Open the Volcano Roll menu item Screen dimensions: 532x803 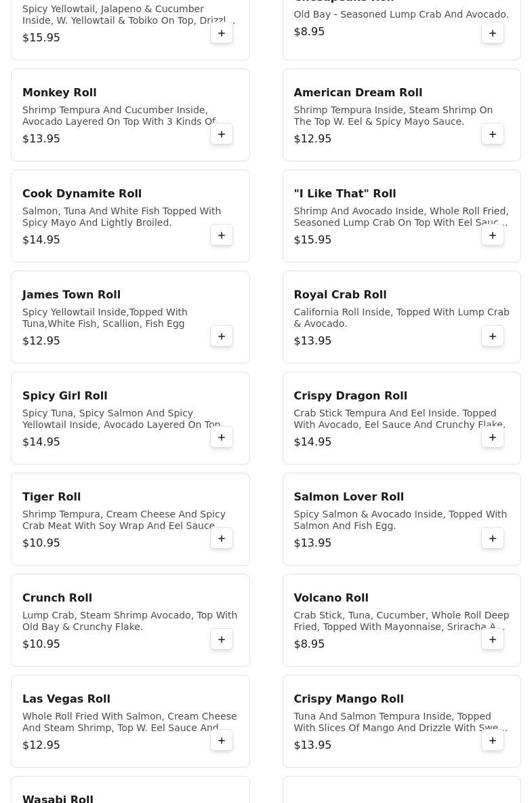point(331,598)
